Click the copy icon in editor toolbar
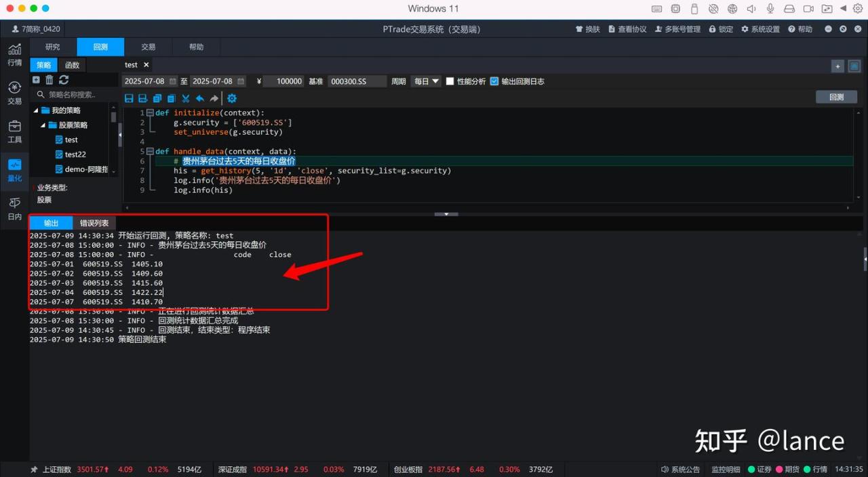 157,98
